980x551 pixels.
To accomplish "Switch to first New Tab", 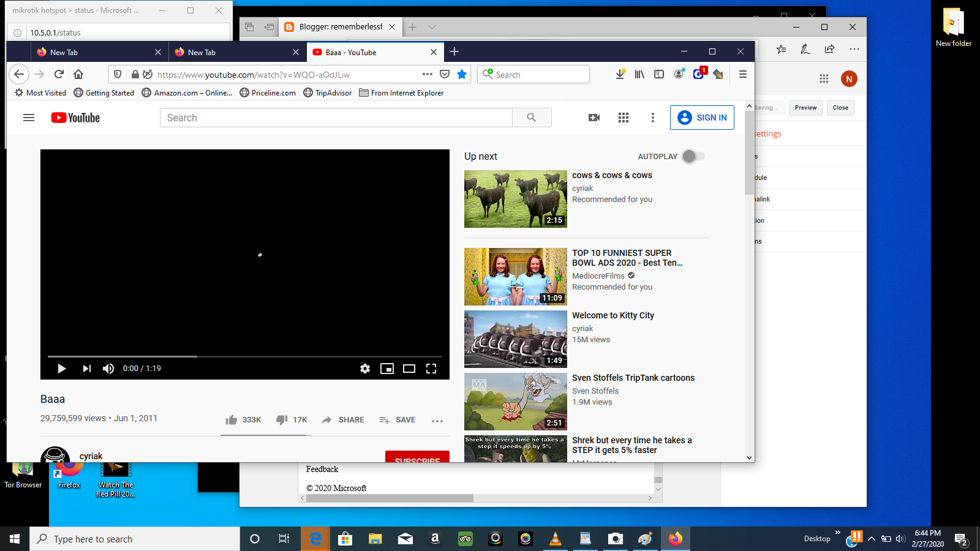I will click(x=98, y=52).
